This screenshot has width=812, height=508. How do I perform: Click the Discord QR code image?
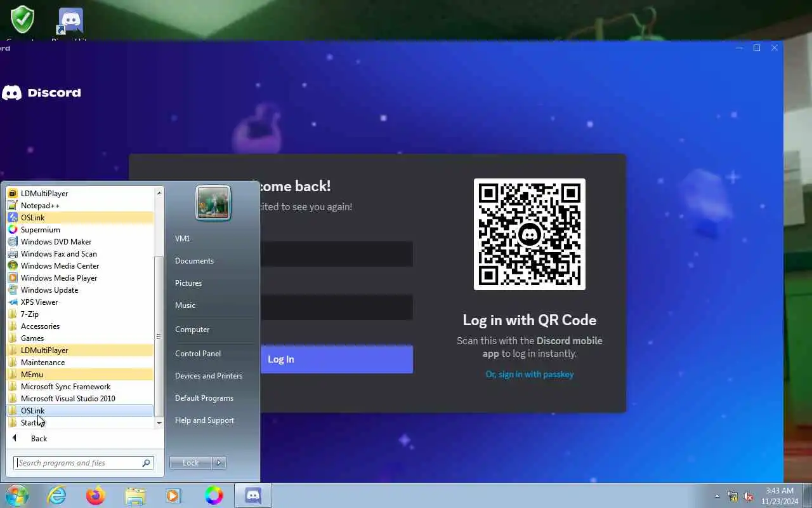click(530, 234)
